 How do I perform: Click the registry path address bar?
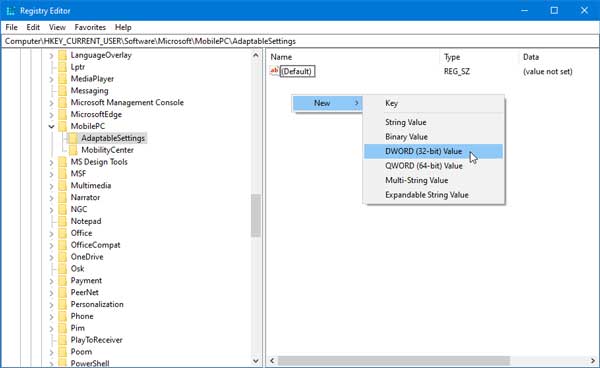pos(300,41)
